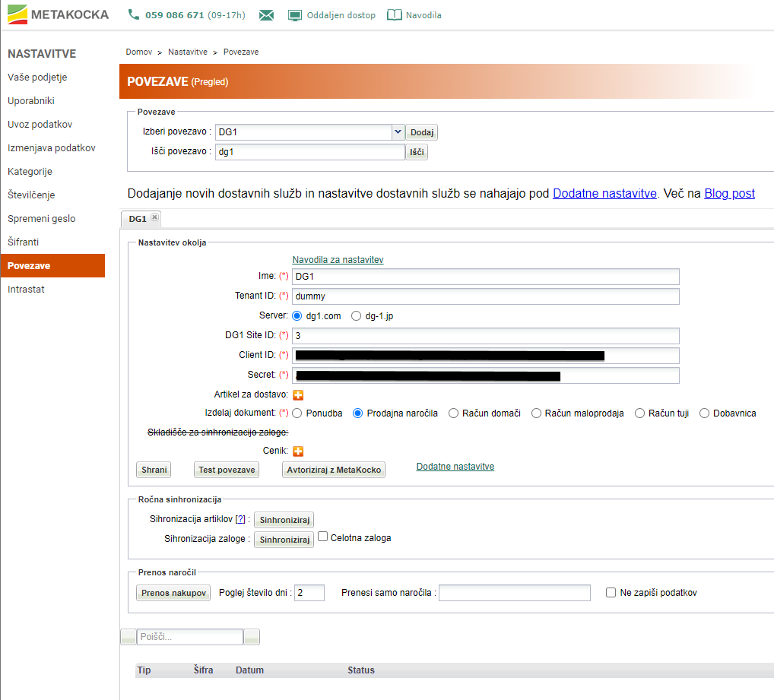Sort by Datum column header

coord(250,670)
